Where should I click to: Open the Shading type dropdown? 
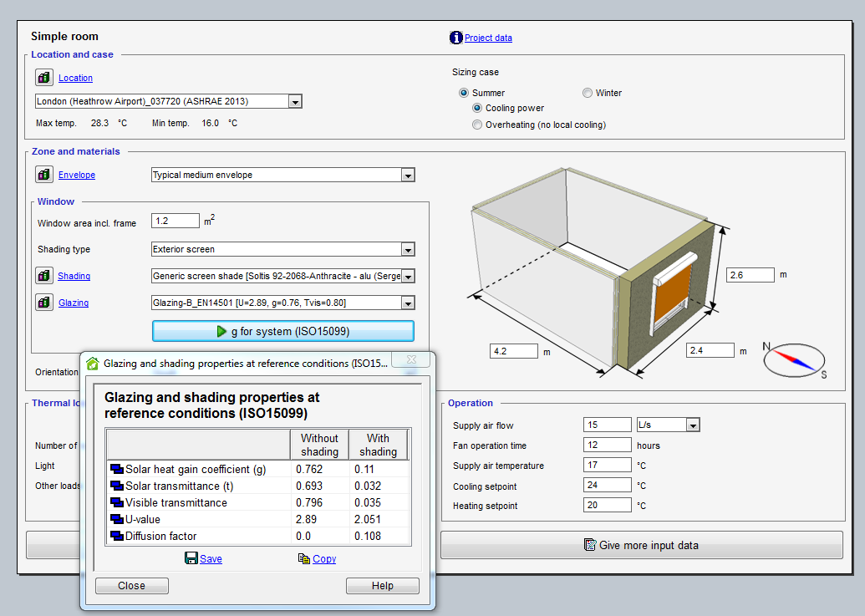pyautogui.click(x=408, y=249)
